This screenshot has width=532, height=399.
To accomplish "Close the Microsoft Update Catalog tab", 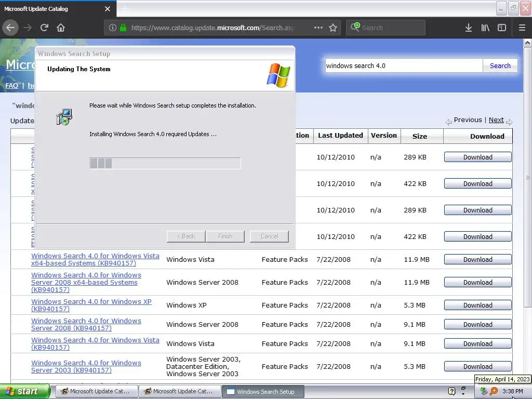I will click(x=107, y=9).
